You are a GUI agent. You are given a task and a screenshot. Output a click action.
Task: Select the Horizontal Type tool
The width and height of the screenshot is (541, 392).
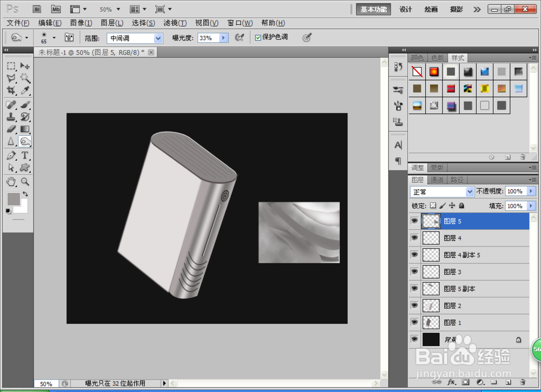point(25,155)
